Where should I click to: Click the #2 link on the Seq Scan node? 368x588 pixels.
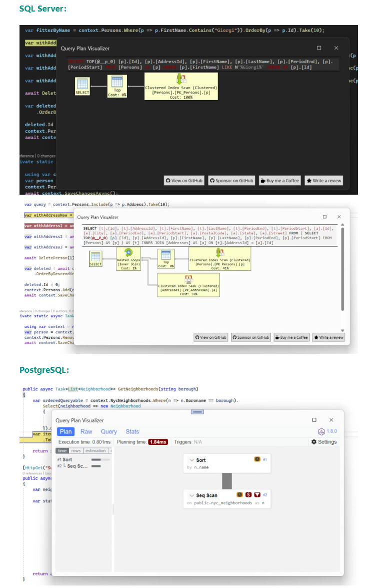(x=265, y=495)
